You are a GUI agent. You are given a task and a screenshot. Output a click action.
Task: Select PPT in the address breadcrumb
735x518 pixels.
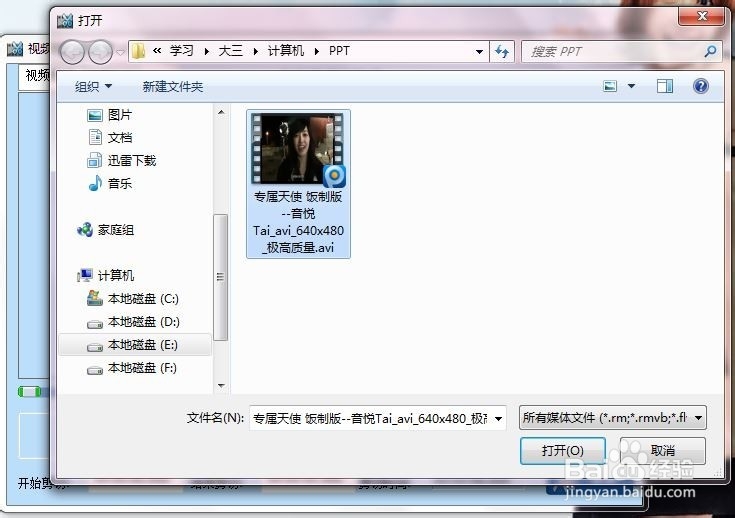(x=339, y=51)
